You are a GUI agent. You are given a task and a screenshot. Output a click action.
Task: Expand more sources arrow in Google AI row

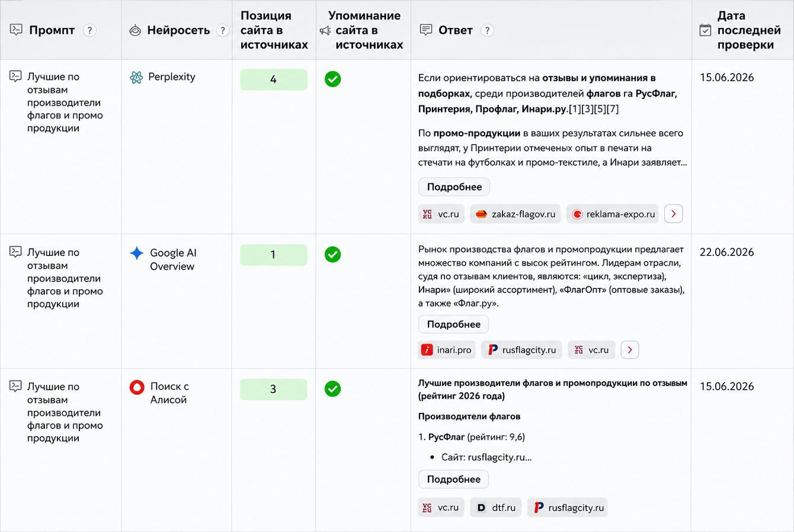click(630, 350)
